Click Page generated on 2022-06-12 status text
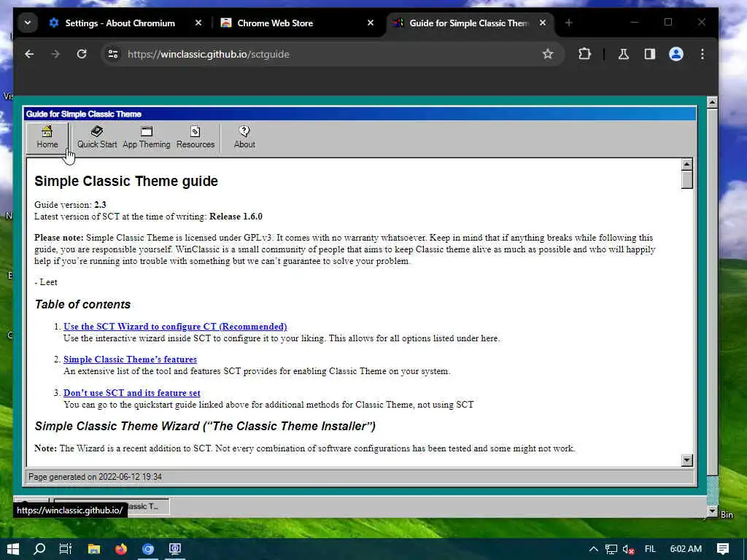747x560 pixels. click(96, 477)
